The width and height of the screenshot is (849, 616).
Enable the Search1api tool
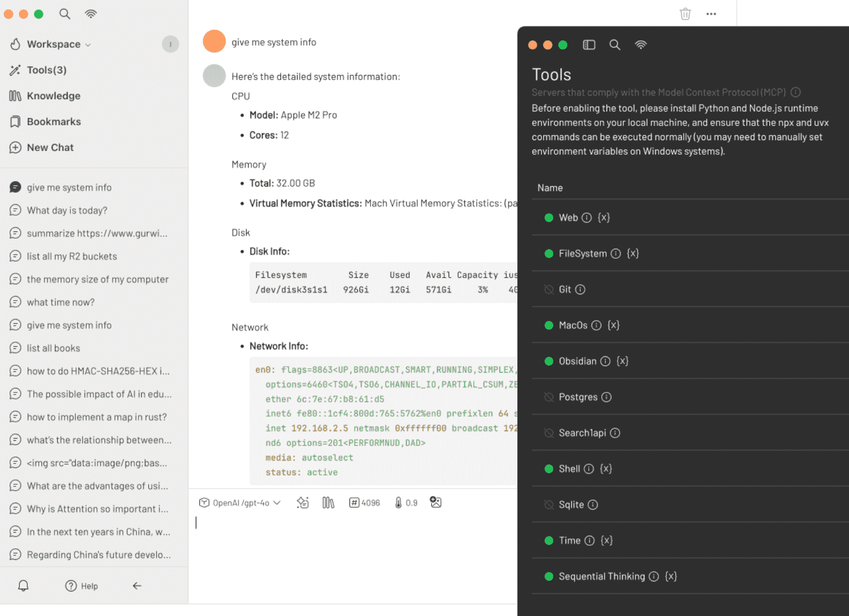point(549,433)
